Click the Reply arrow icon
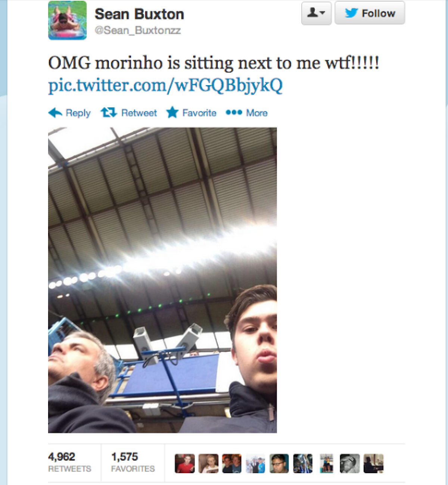This screenshot has height=485, width=448. point(55,113)
